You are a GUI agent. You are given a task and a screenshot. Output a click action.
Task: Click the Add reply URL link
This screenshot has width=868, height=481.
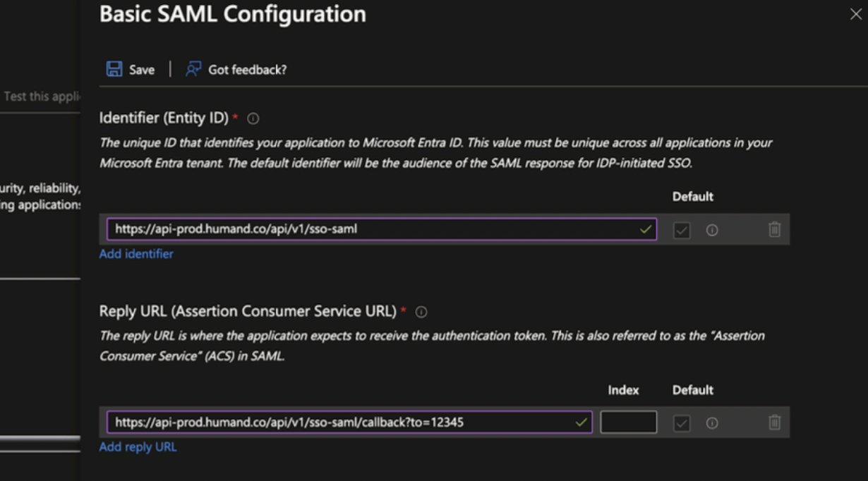(138, 447)
